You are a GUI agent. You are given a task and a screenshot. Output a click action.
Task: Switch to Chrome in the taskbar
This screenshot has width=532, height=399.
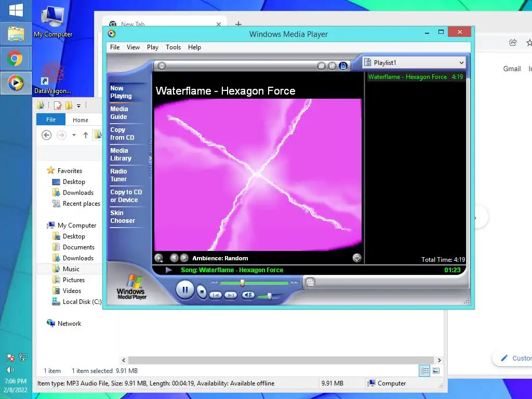[16, 58]
